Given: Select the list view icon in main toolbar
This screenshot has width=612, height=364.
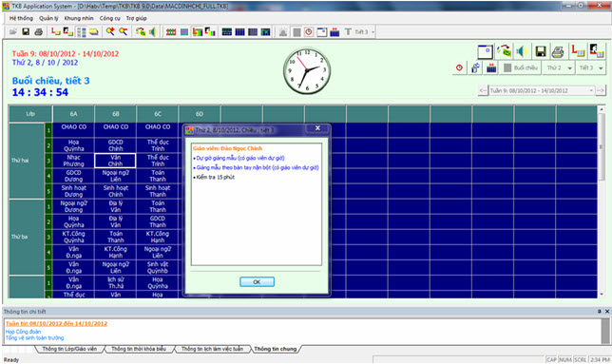Looking at the screenshot, I should click(81, 32).
